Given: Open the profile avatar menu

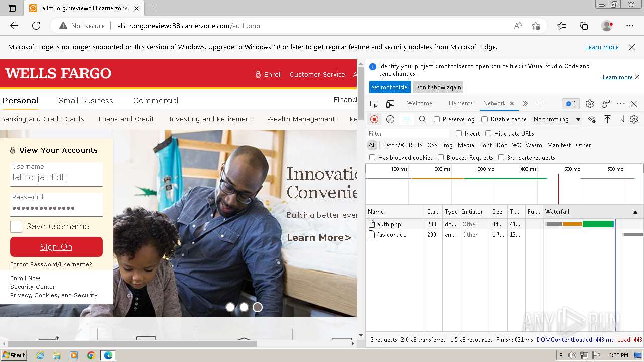Looking at the screenshot, I should coord(607,26).
